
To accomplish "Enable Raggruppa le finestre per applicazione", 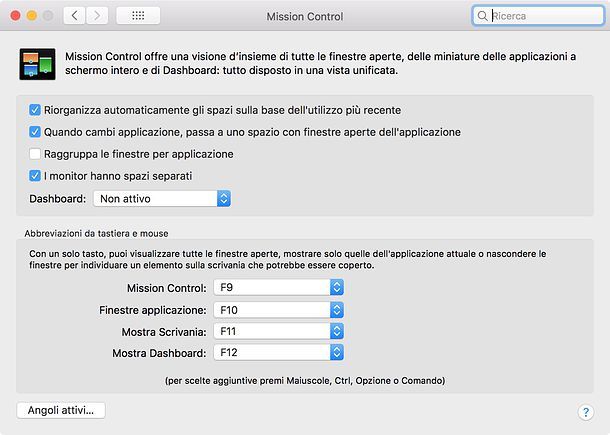I will [x=35, y=154].
